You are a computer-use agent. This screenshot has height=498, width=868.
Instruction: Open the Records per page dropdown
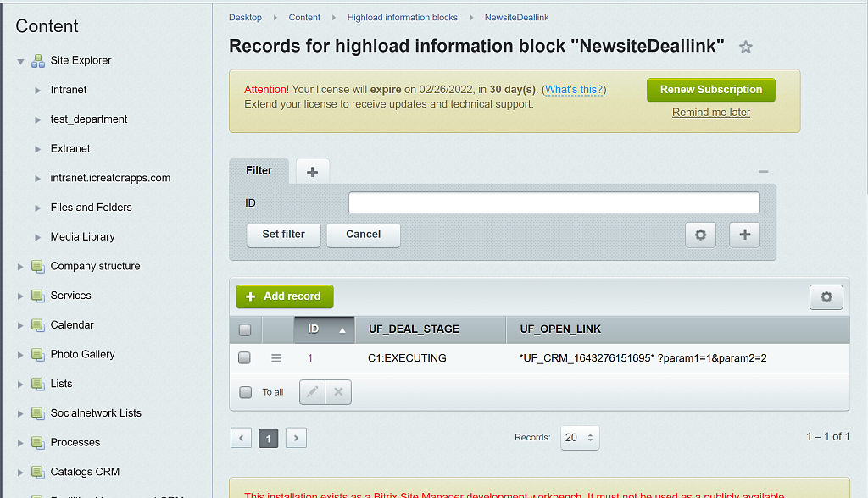pyautogui.click(x=581, y=437)
